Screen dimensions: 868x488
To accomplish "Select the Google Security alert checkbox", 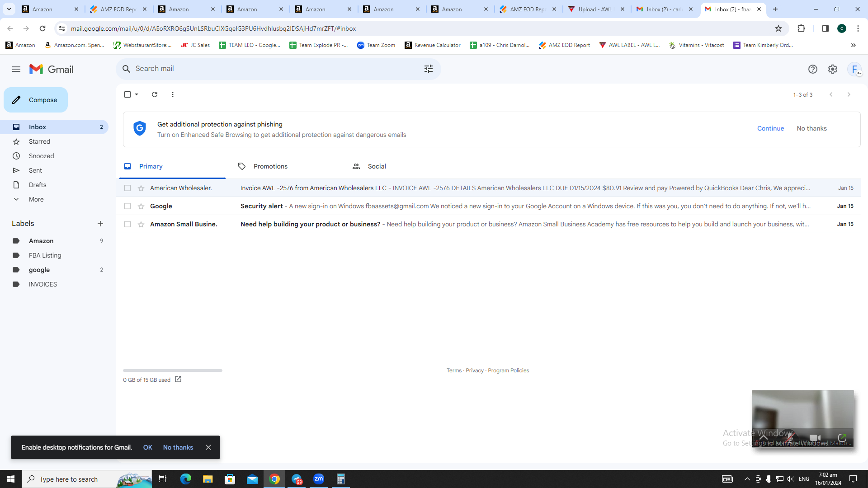I will point(127,206).
